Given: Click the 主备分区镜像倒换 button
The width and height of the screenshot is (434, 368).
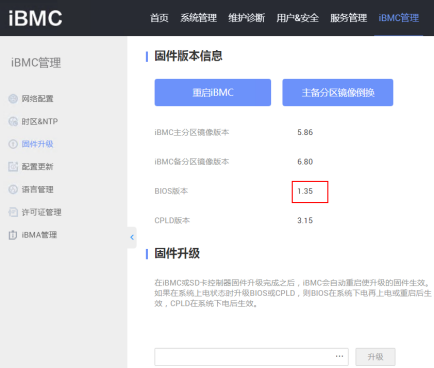Looking at the screenshot, I should point(338,92).
